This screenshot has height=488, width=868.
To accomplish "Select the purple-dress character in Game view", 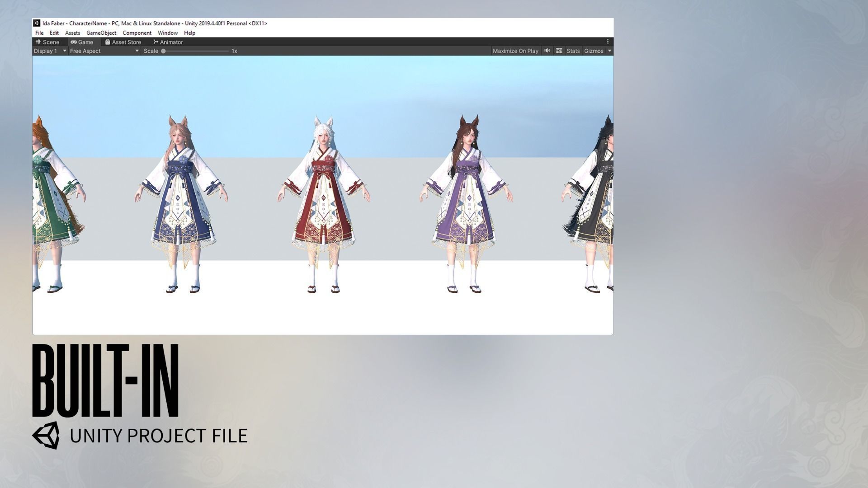I will click(466, 204).
